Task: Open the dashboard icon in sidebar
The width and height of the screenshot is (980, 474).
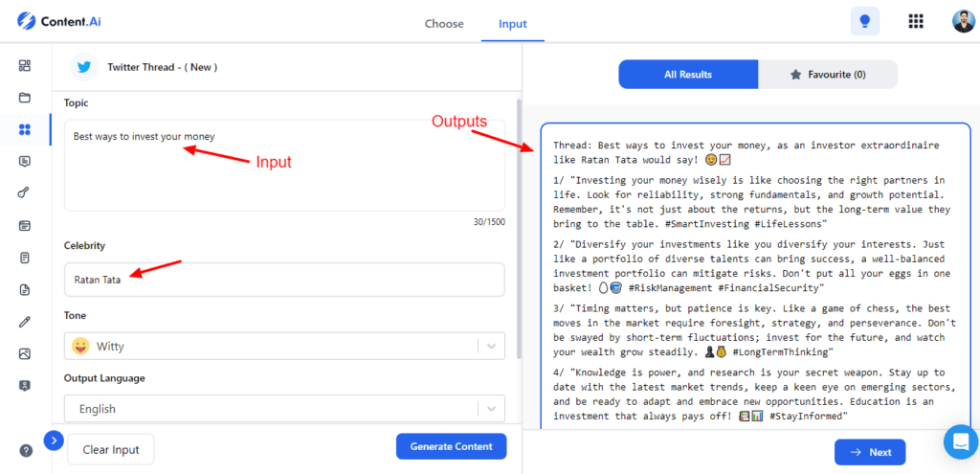Action: [x=24, y=66]
